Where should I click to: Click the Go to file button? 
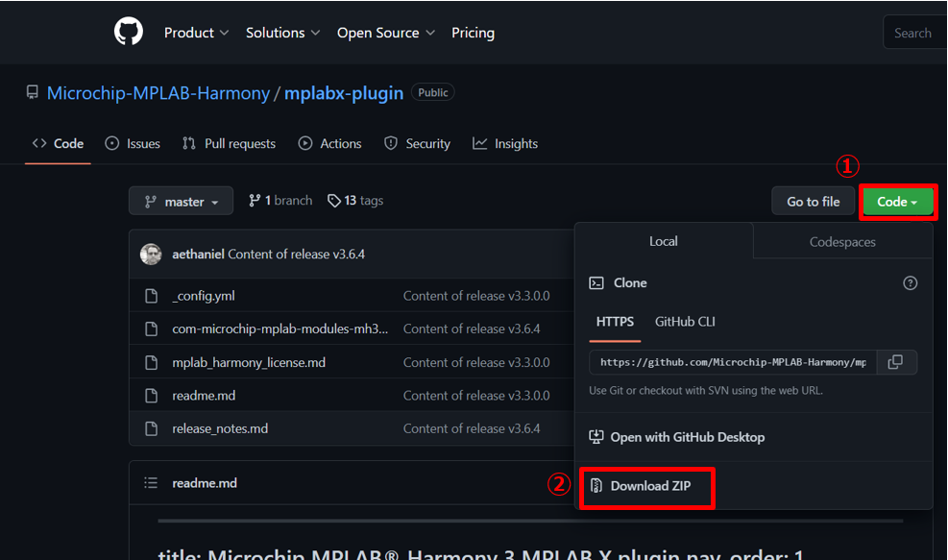click(814, 202)
